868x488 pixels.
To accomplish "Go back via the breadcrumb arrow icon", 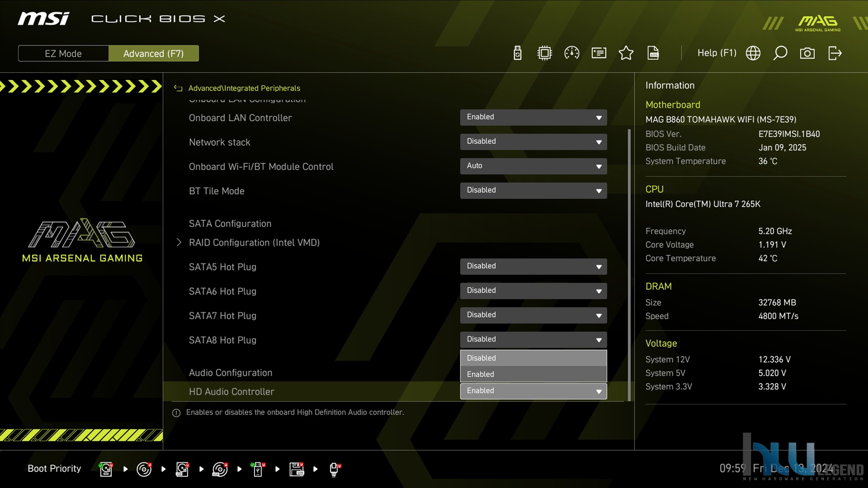I will point(178,88).
